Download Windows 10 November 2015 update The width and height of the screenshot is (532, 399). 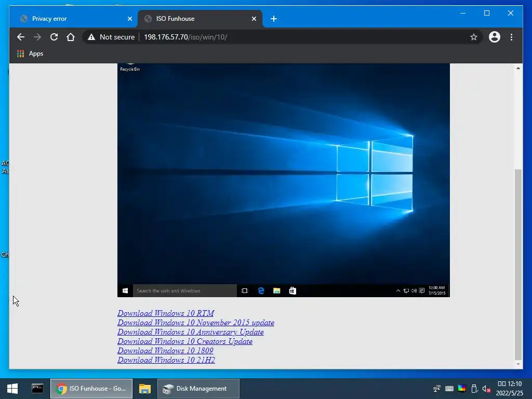pyautogui.click(x=196, y=323)
